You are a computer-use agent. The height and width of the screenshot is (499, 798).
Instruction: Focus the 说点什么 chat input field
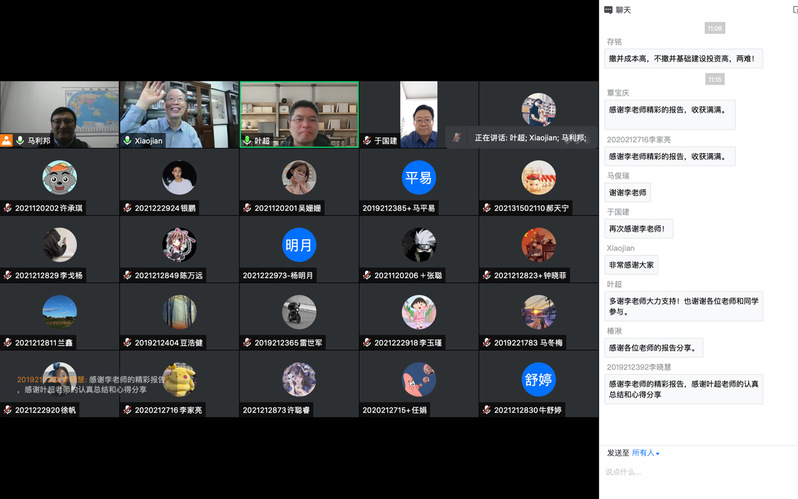coord(697,472)
